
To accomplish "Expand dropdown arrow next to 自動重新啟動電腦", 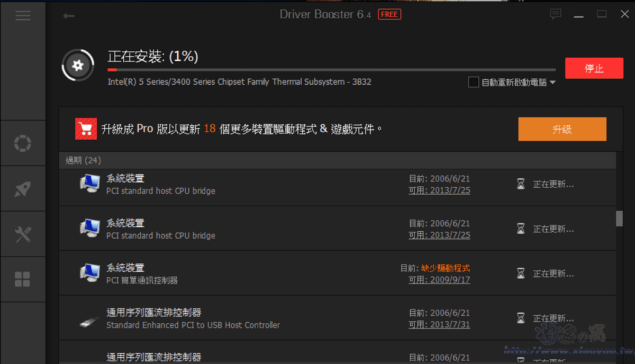I will coord(552,83).
